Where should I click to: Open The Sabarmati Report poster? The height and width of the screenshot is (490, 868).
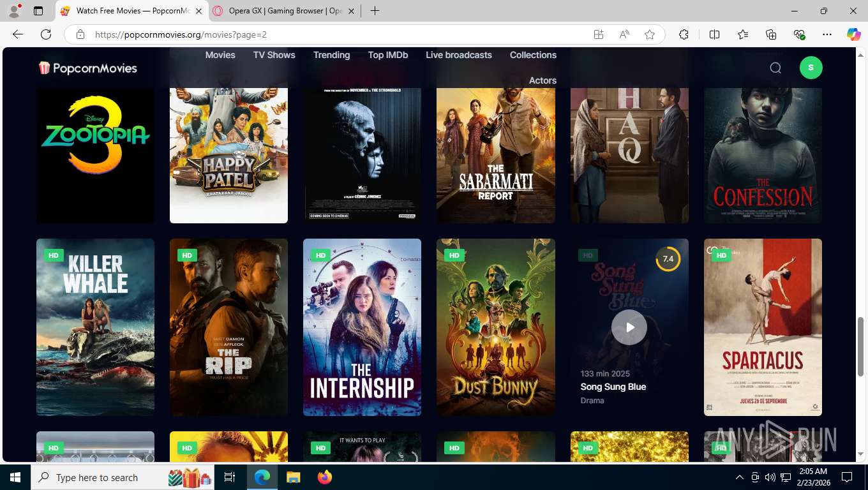point(496,155)
